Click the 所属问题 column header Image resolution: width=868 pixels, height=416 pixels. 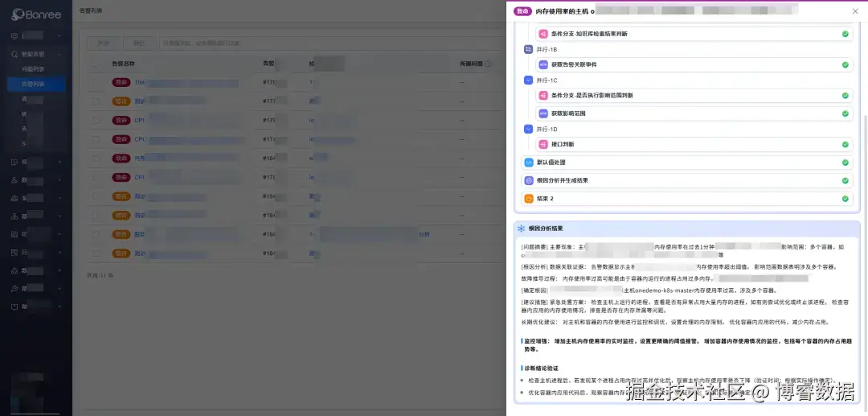(472, 64)
